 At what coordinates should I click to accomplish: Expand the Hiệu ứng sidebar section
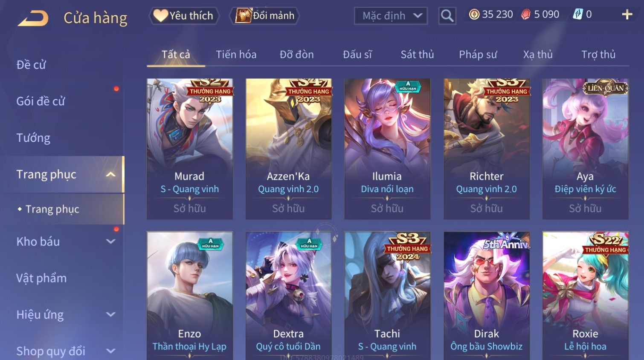110,314
